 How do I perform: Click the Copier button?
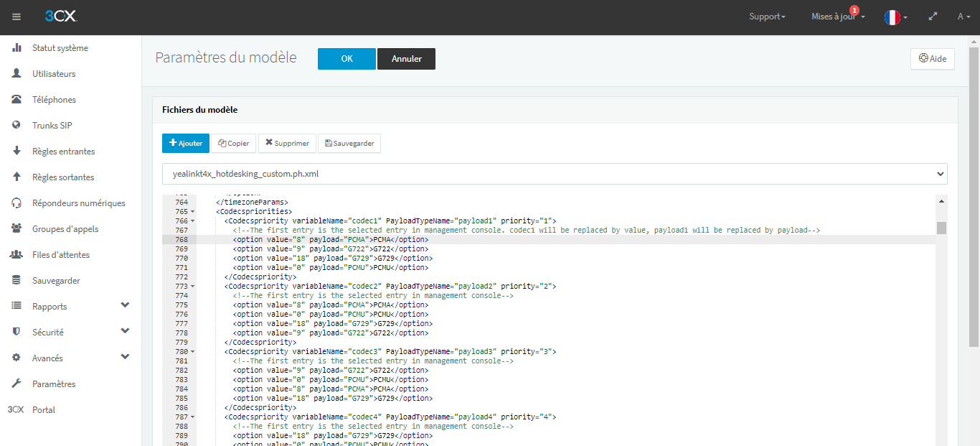pos(234,143)
